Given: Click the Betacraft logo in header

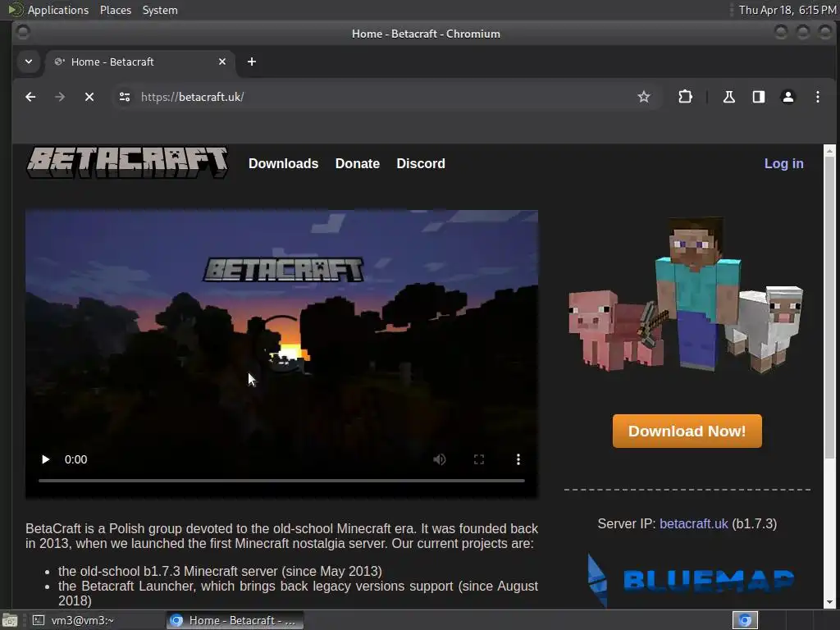Looking at the screenshot, I should [127, 163].
